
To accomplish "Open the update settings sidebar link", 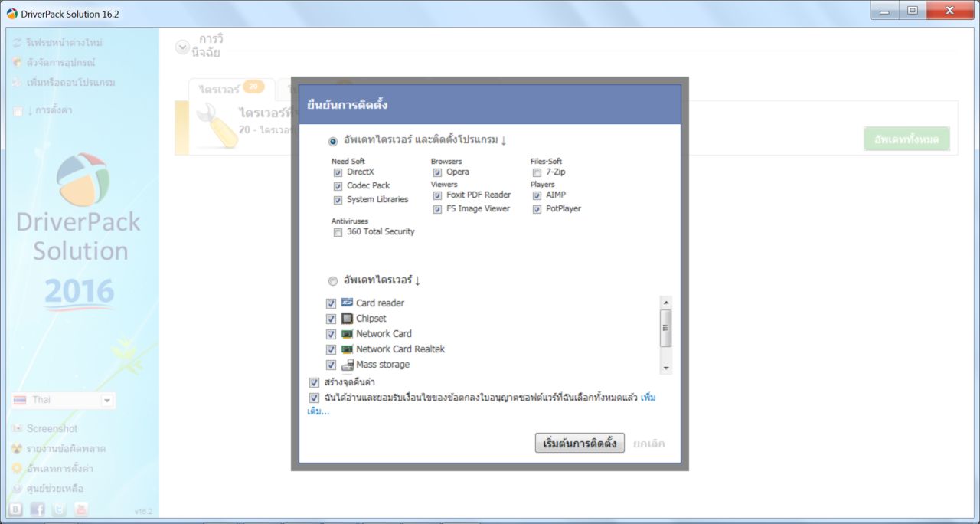I will (x=60, y=468).
